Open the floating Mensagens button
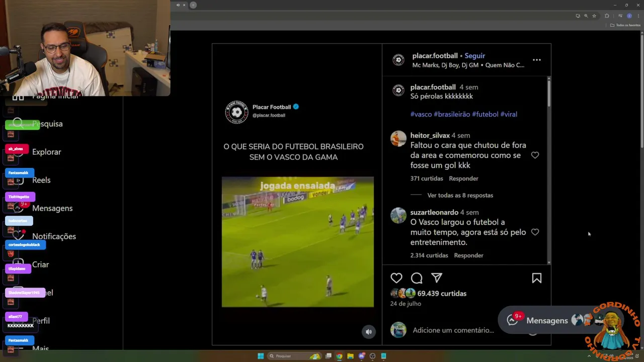 [547, 320]
